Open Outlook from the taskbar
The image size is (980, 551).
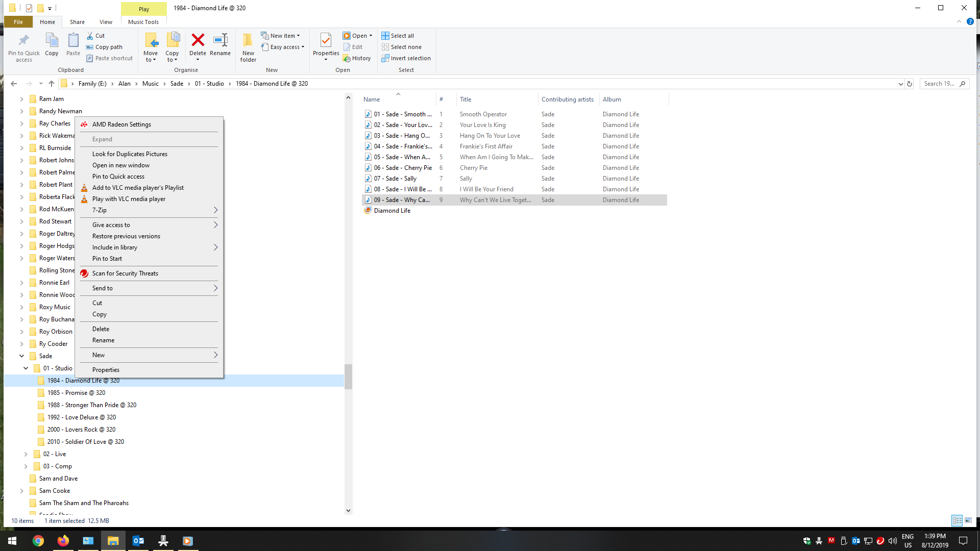(x=138, y=541)
